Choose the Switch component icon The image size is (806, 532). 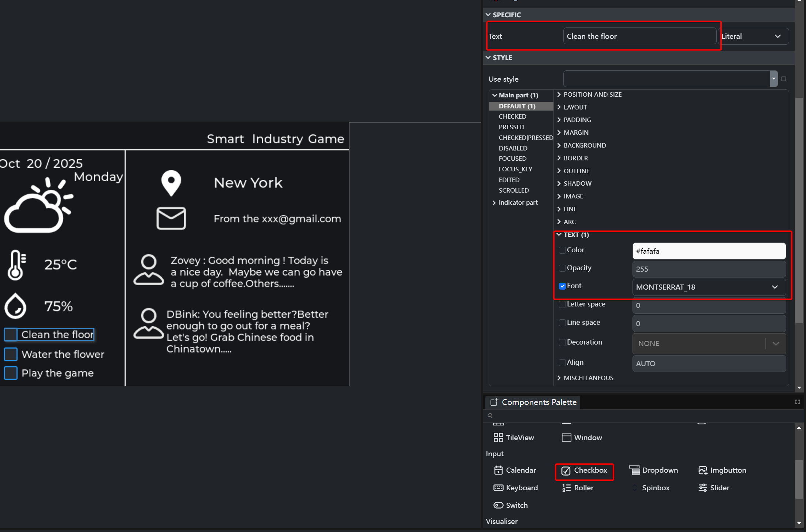click(x=498, y=505)
